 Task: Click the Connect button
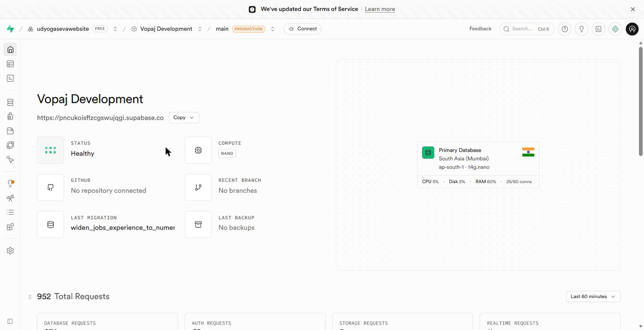(x=302, y=29)
